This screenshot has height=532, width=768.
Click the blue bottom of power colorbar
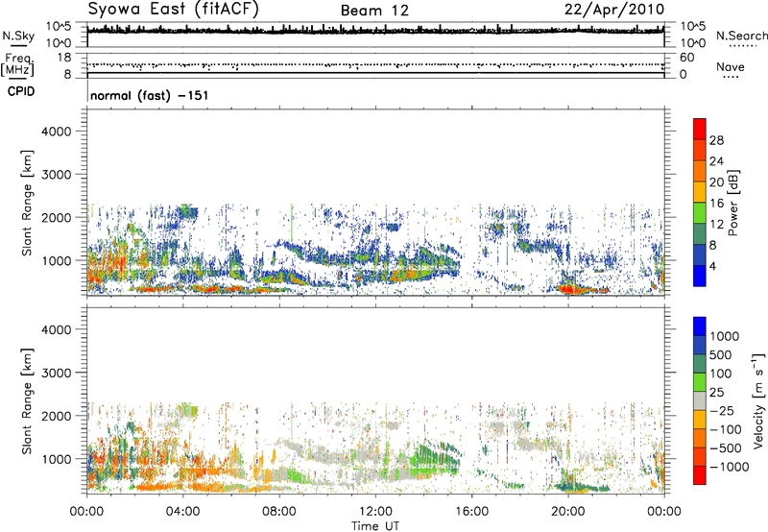700,276
